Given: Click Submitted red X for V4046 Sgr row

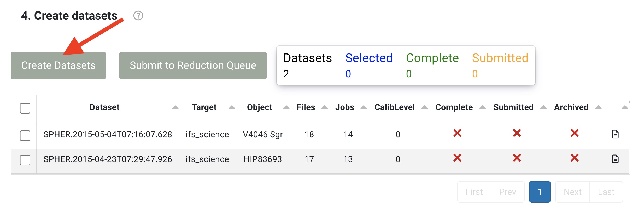Looking at the screenshot, I should coord(517,133).
